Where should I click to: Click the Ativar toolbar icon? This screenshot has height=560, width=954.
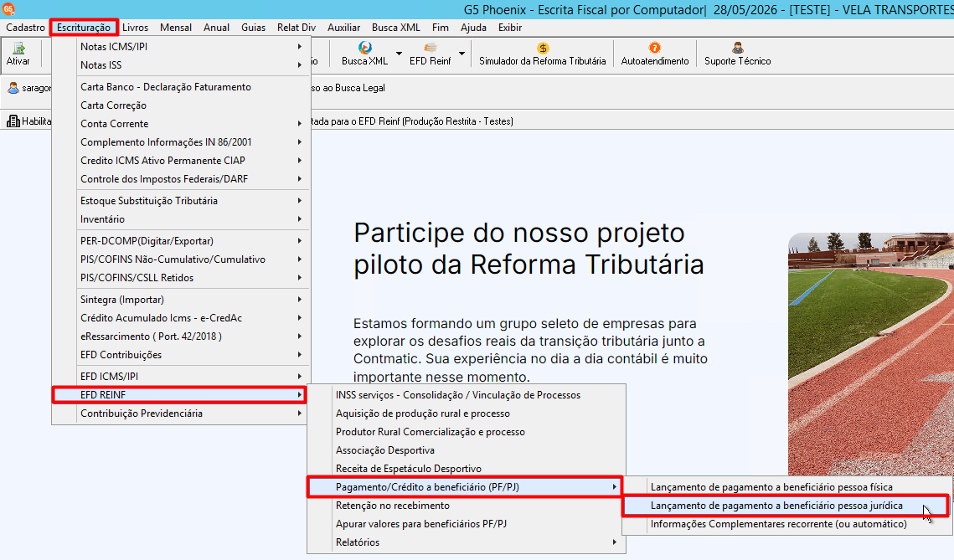click(18, 48)
